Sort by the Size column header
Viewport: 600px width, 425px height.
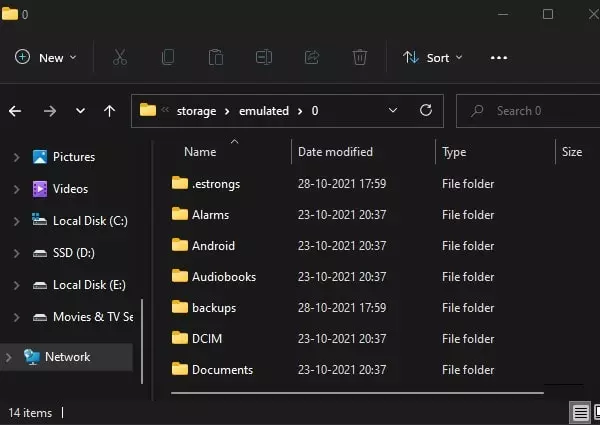click(x=572, y=152)
